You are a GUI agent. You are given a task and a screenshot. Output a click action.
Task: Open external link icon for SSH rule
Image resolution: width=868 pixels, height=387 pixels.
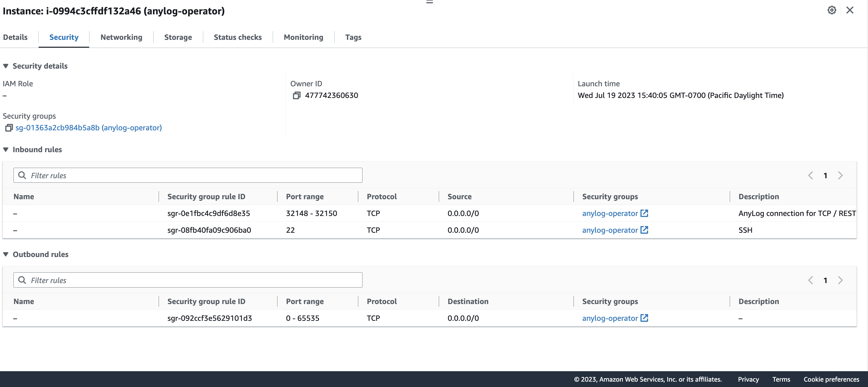coord(644,230)
